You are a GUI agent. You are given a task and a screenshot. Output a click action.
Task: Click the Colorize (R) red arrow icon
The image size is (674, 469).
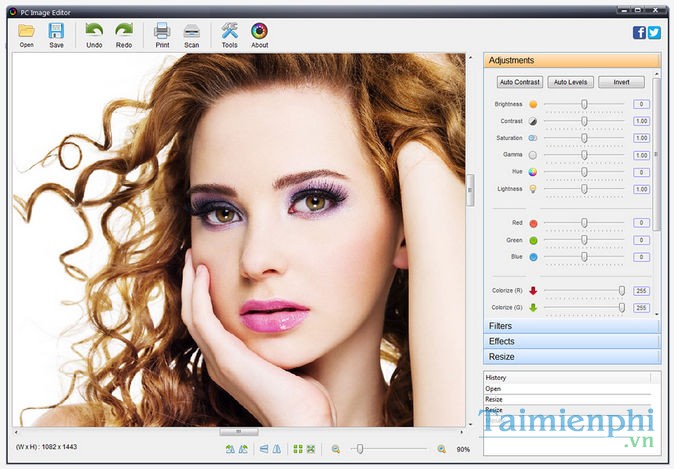pos(533,291)
